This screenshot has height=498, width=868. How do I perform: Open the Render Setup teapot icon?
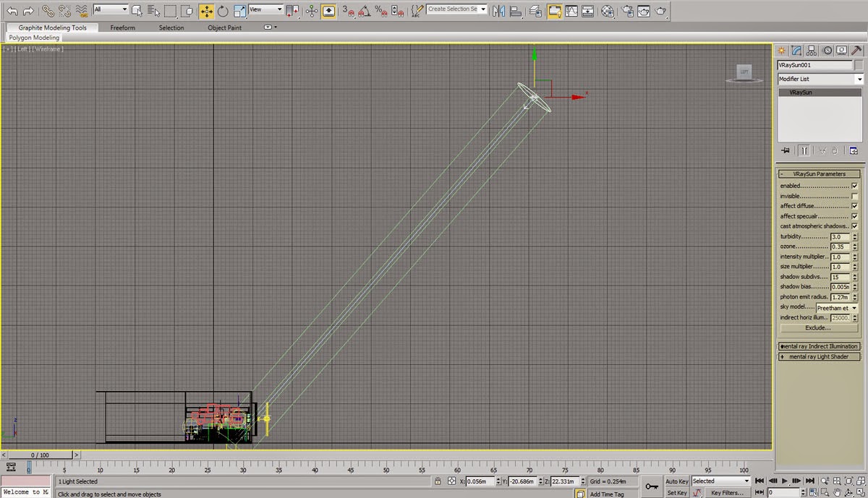coord(627,10)
